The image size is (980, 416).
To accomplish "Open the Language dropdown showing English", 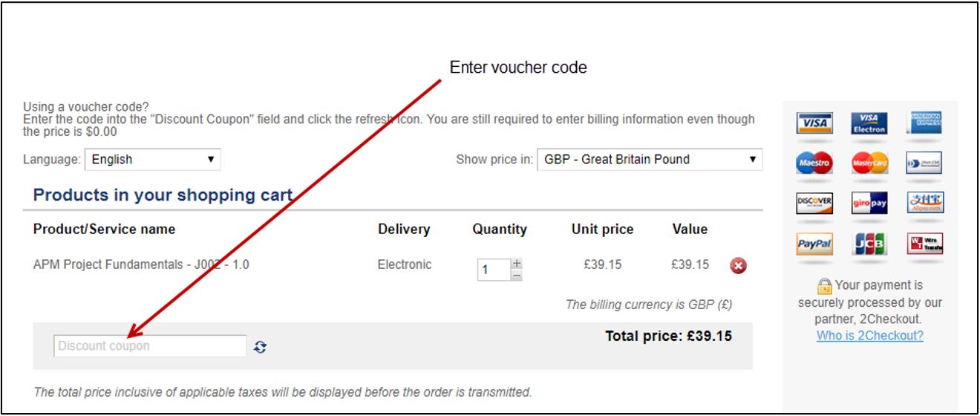I will [x=152, y=160].
